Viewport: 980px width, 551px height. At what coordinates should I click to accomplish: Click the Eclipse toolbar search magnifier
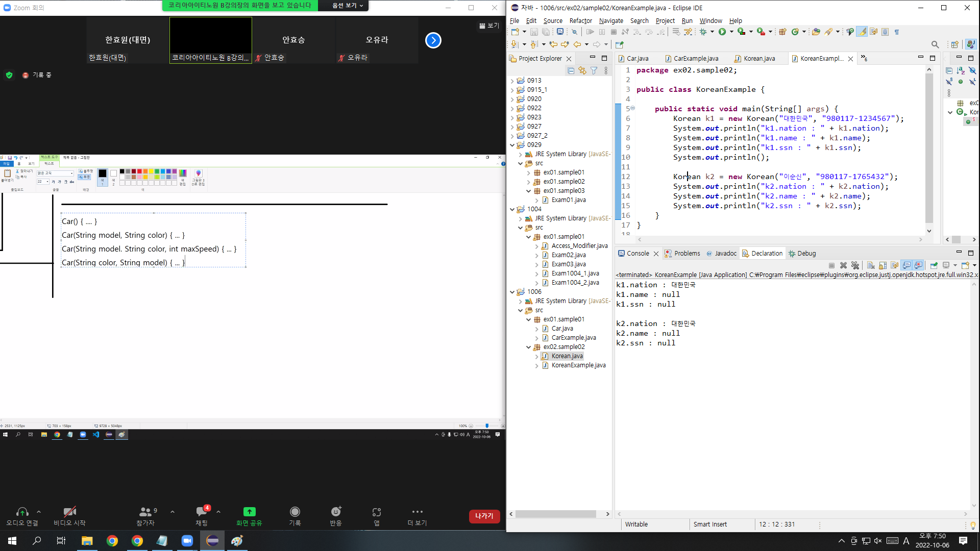pos(935,45)
